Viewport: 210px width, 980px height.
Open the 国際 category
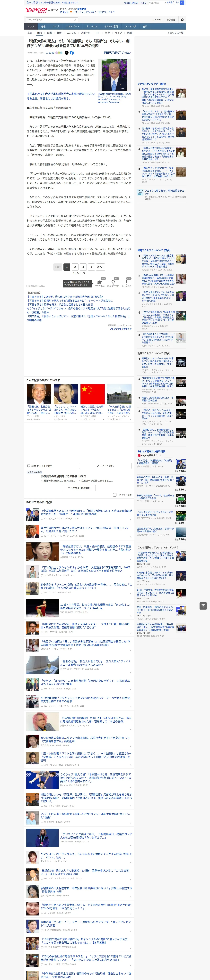pyautogui.click(x=49, y=33)
